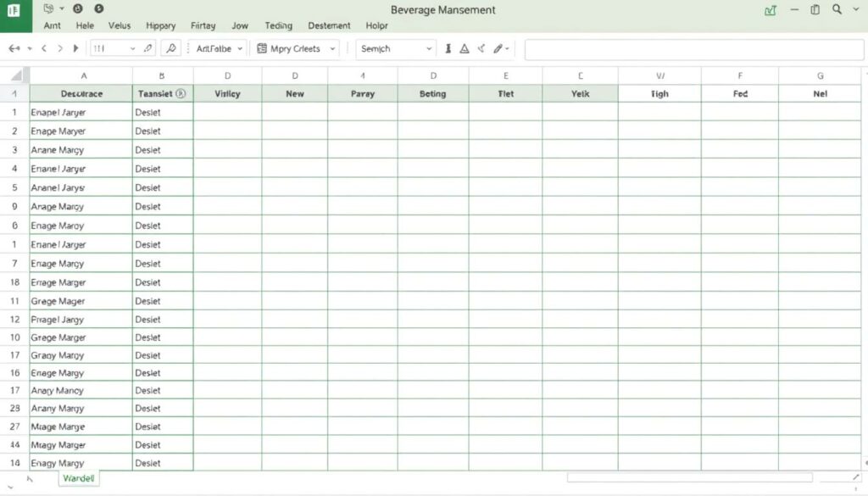Click the solid play triangle toolbar icon

coord(75,48)
